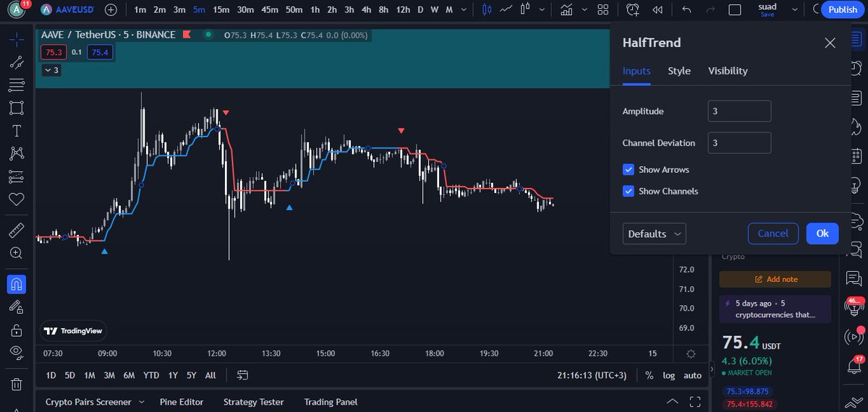
Task: Open the Style tab in HalfTrend
Action: 679,71
